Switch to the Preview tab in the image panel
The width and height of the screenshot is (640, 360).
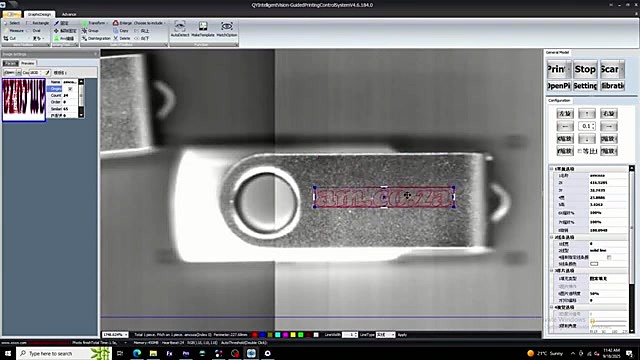[28, 63]
